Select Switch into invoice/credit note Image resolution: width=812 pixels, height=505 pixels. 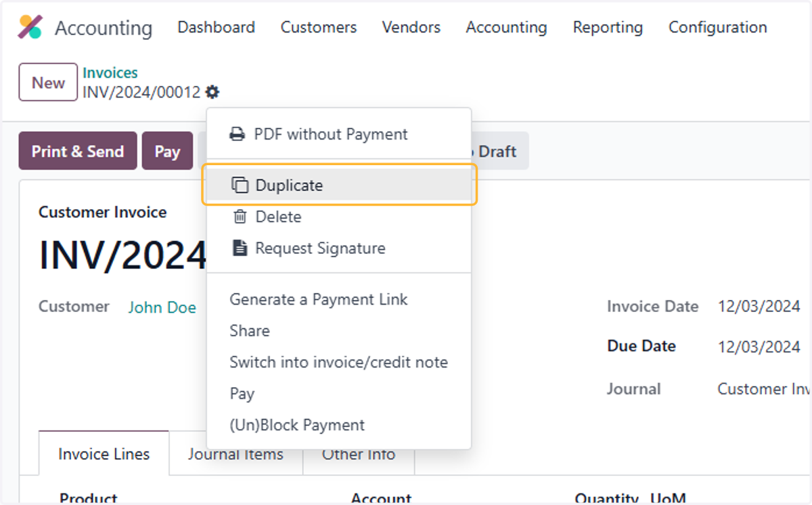point(339,362)
